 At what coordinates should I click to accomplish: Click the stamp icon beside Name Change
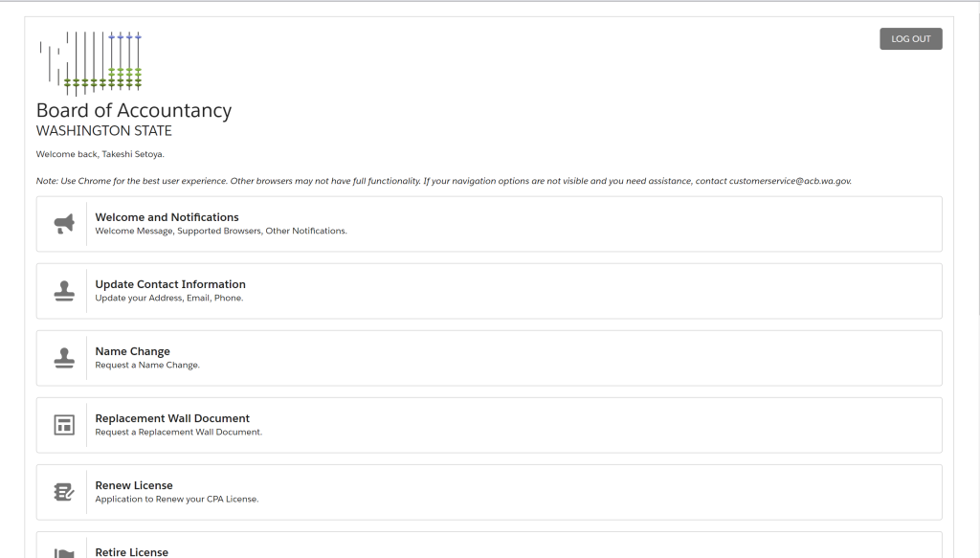[x=64, y=358]
